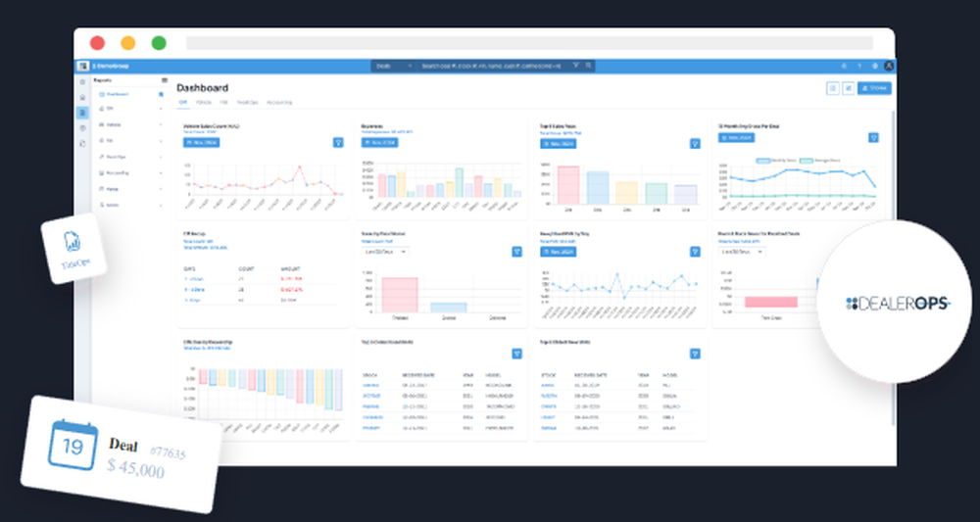The width and height of the screenshot is (980, 522).
Task: Click the Deal #77635 text on the floating card
Action: click(147, 447)
